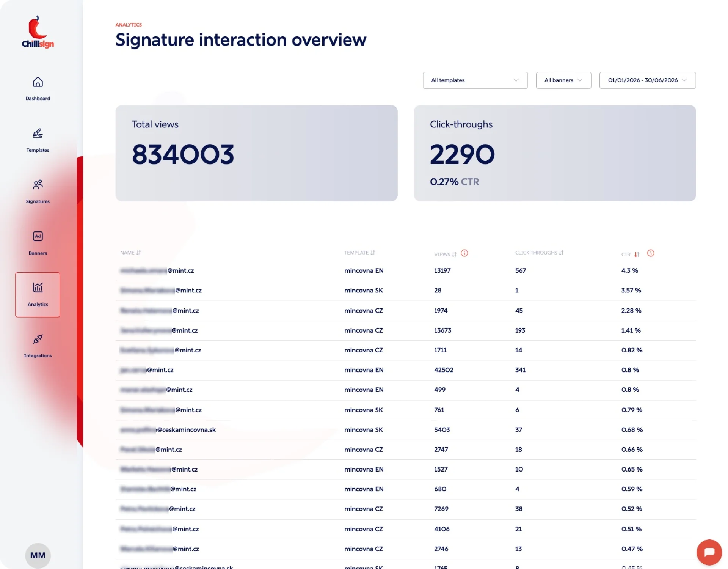Click the 4106 views value
This screenshot has height=569, width=728.
(x=442, y=529)
